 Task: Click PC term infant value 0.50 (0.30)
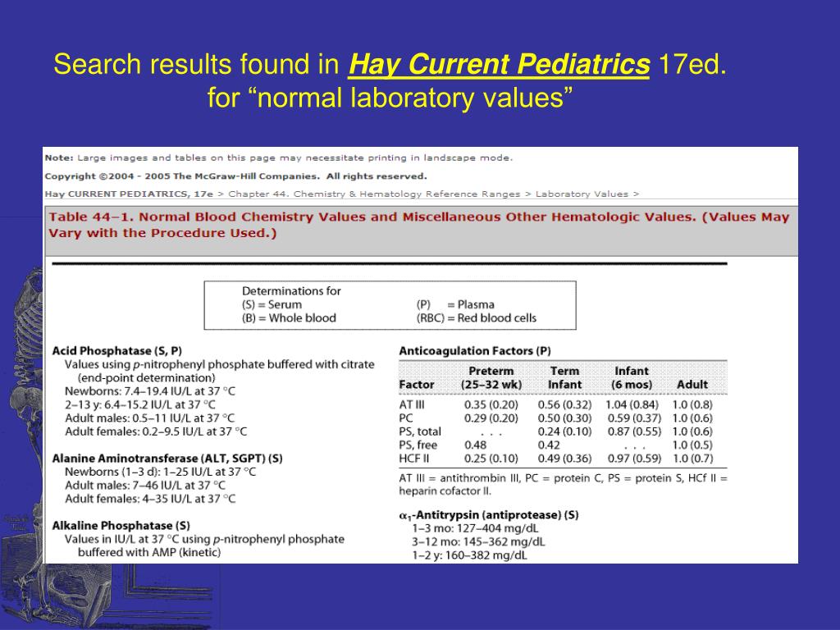[564, 418]
